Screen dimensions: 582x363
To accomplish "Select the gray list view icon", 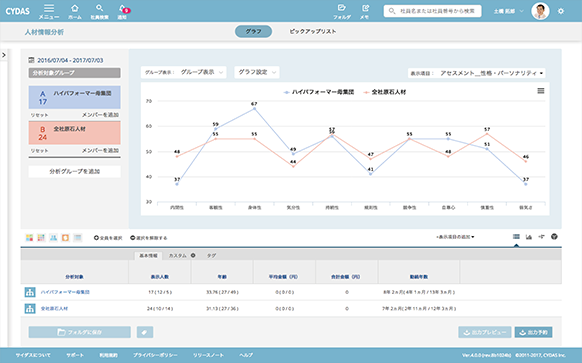I will pos(78,238).
